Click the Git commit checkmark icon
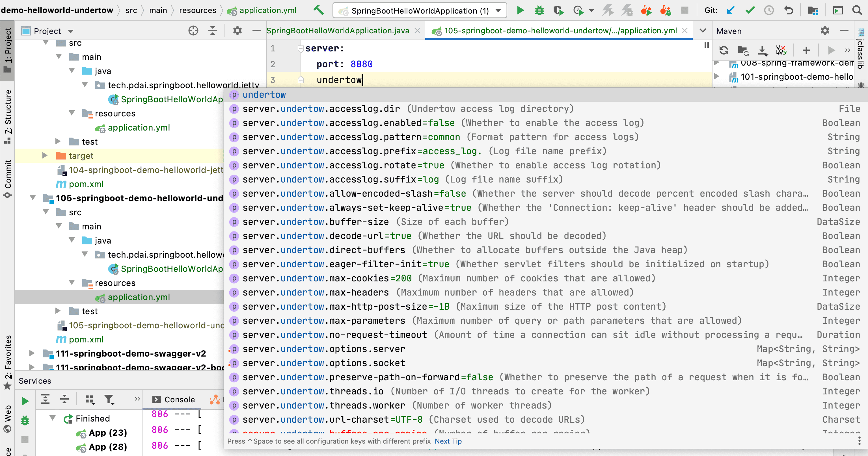868x456 pixels. pyautogui.click(x=750, y=10)
